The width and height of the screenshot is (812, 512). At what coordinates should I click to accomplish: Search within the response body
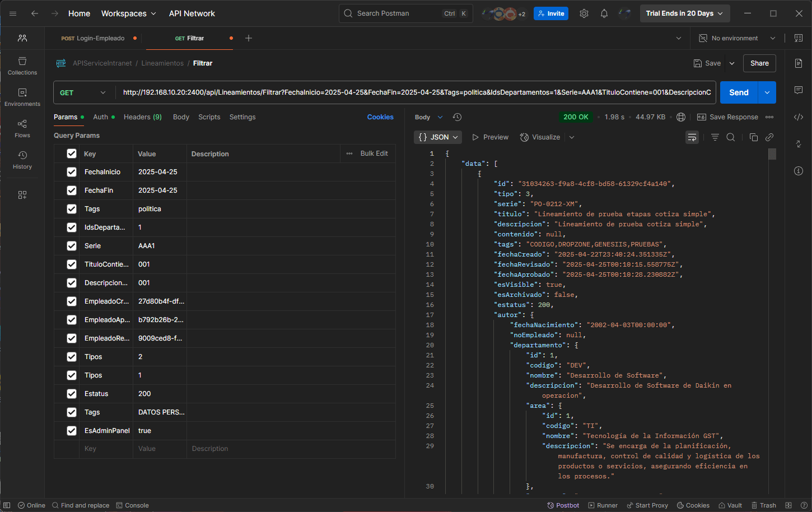(x=731, y=137)
